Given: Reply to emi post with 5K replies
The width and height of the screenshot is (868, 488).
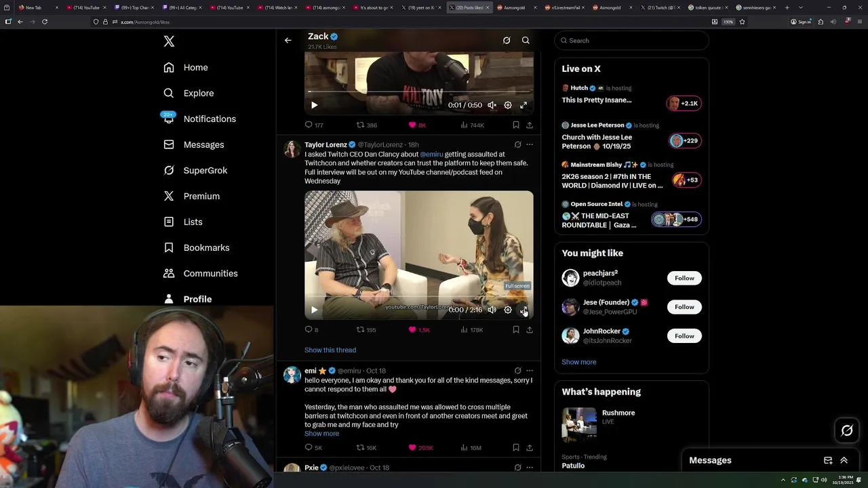Looking at the screenshot, I should [313, 448].
